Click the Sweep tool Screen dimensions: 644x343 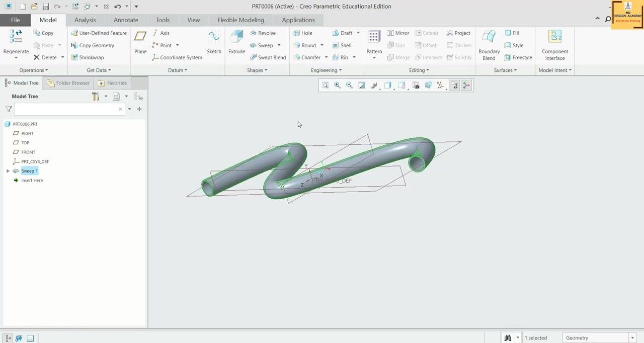262,45
